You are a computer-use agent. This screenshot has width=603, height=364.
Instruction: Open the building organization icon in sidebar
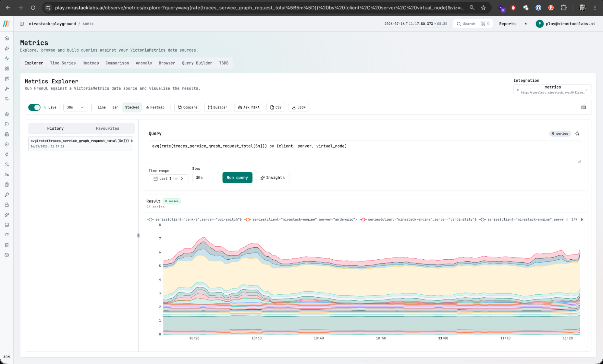coord(7,134)
